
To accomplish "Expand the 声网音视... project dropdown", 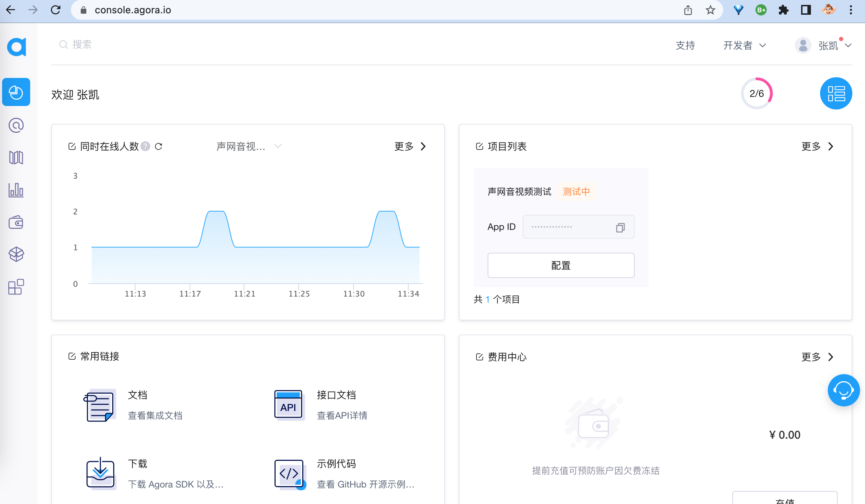I will tap(249, 146).
